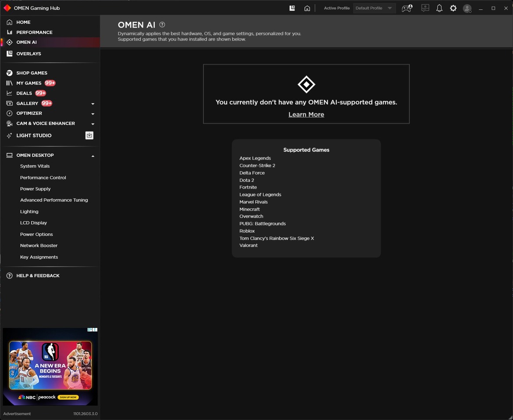Click the DEALS chart icon
The image size is (513, 420).
coord(10,93)
